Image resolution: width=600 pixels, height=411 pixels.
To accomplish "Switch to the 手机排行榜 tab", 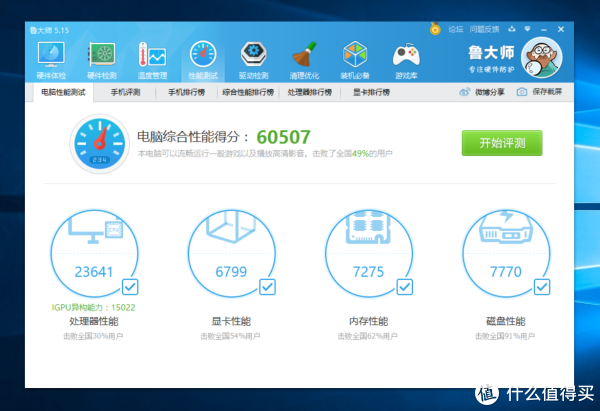I will click(187, 92).
